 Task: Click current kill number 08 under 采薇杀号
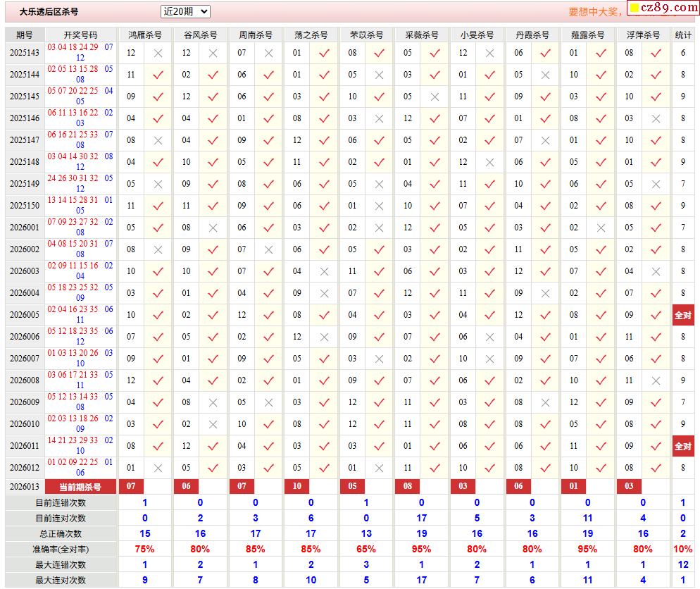pos(408,486)
